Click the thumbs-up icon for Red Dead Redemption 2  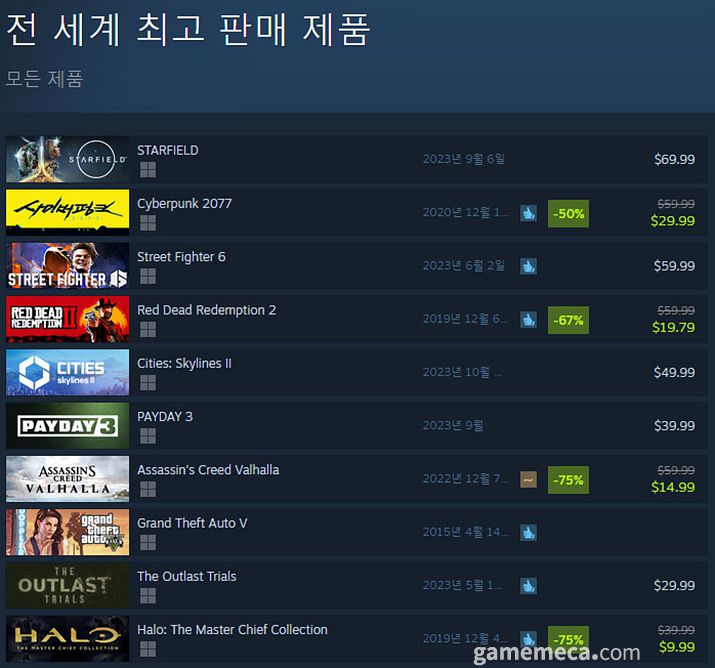pos(528,320)
